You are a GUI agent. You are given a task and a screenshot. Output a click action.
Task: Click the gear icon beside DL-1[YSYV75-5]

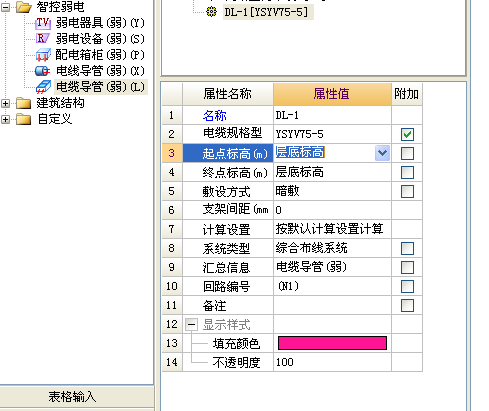pyautogui.click(x=211, y=12)
